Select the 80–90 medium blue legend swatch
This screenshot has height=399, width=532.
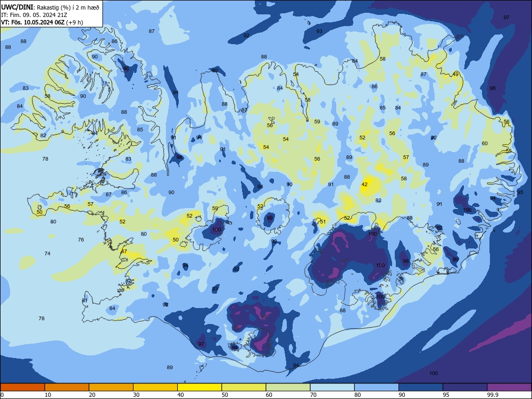(377, 387)
